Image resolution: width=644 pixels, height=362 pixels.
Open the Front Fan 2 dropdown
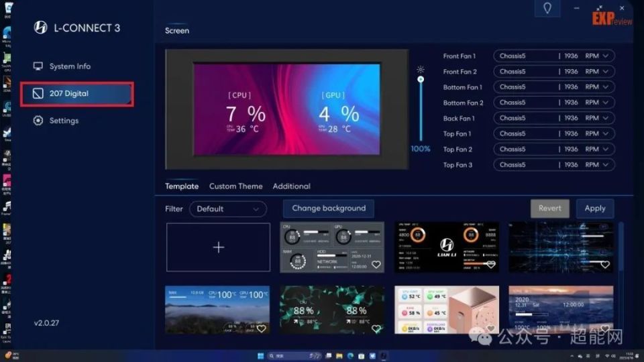(x=554, y=72)
